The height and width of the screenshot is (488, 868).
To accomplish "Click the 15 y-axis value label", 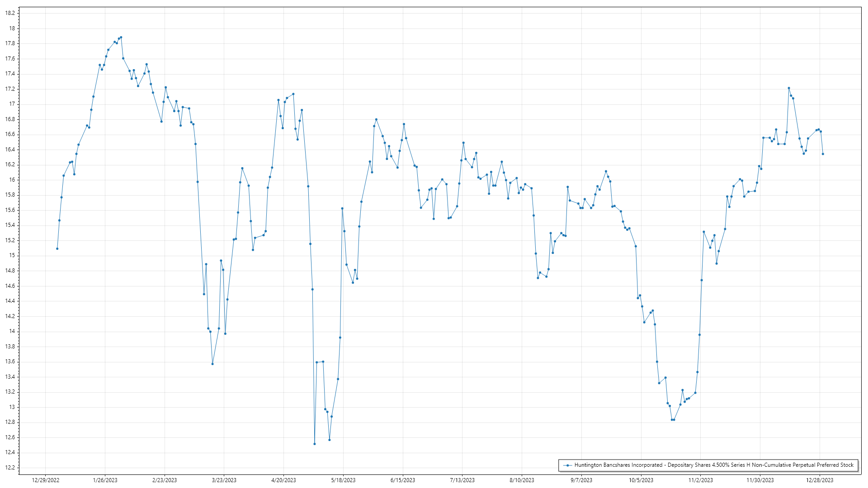I will 12,255.
